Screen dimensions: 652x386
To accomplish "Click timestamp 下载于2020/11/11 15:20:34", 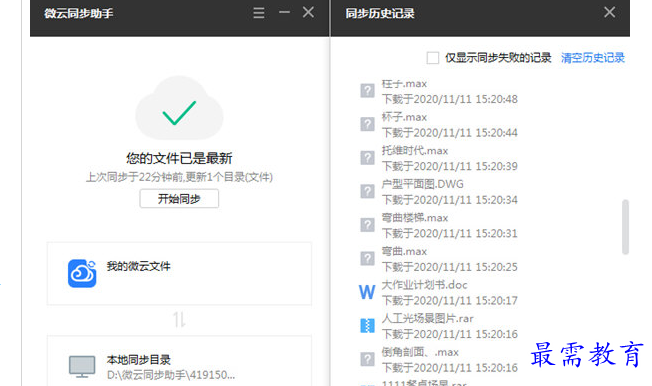I will pyautogui.click(x=450, y=200).
